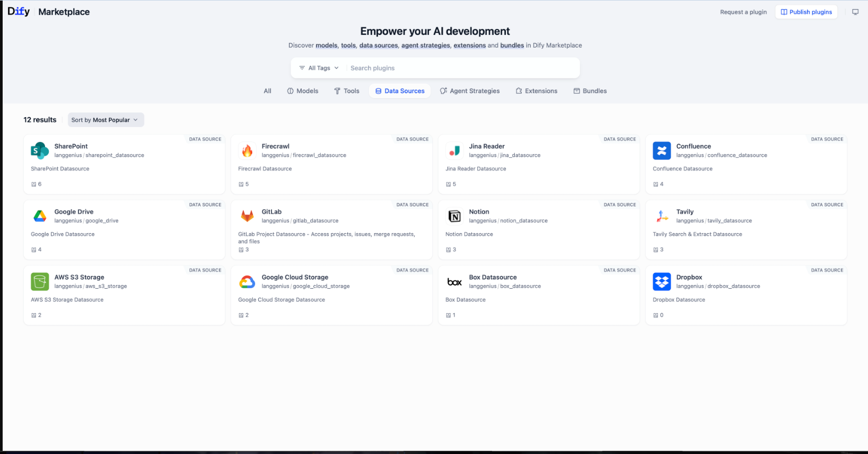Open the GitLab plugin title

pos(271,212)
